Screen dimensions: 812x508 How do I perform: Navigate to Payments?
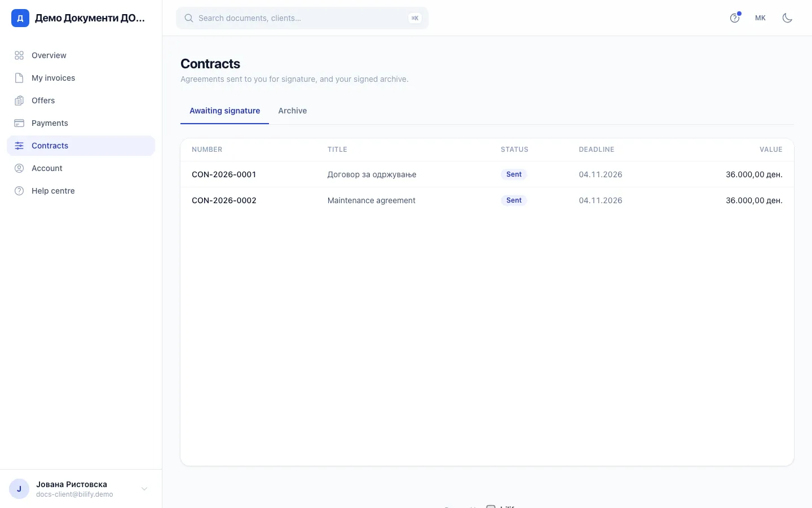pyautogui.click(x=81, y=123)
